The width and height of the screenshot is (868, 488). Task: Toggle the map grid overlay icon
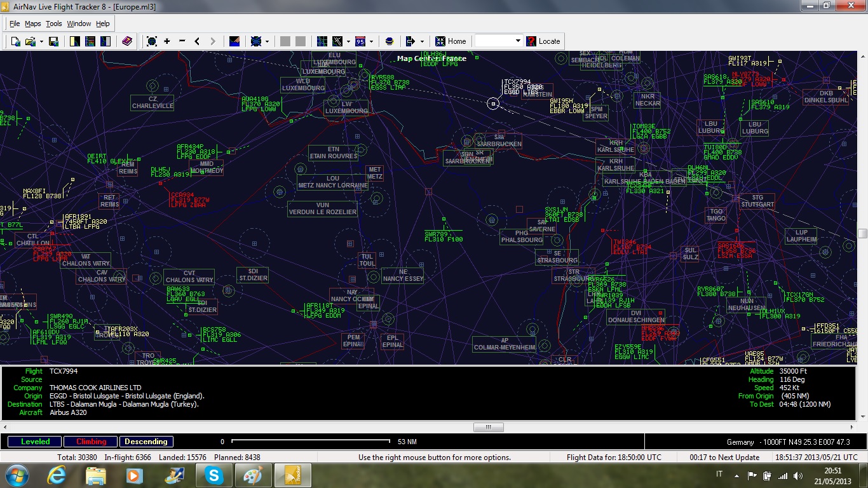tap(322, 41)
